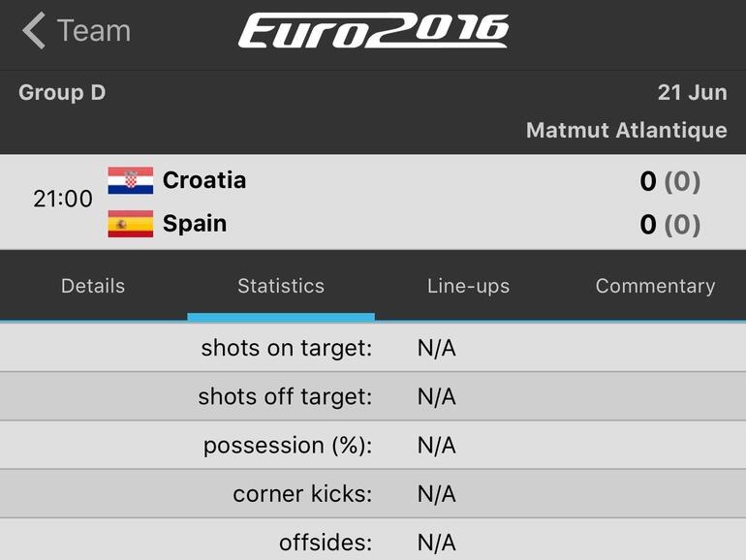Tap the Spain team name
The height and width of the screenshot is (560, 746).
[x=195, y=224]
